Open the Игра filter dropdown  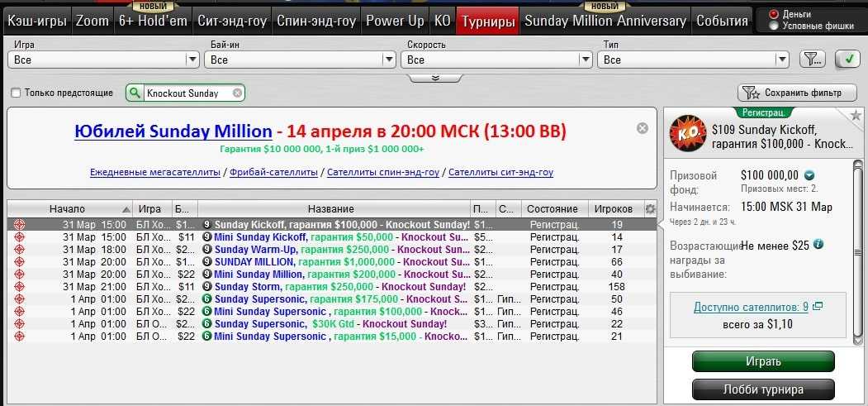click(103, 60)
